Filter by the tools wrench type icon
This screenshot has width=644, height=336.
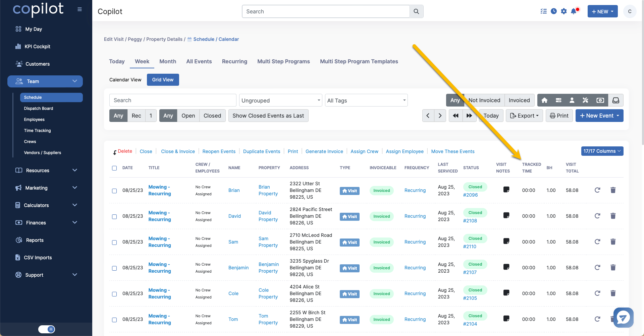(586, 100)
